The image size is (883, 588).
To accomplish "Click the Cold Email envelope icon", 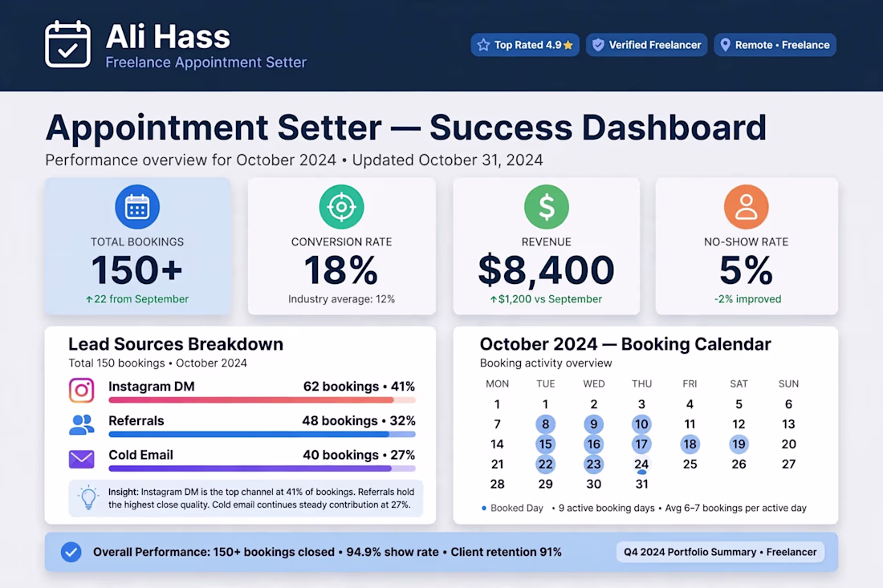I will [x=82, y=459].
